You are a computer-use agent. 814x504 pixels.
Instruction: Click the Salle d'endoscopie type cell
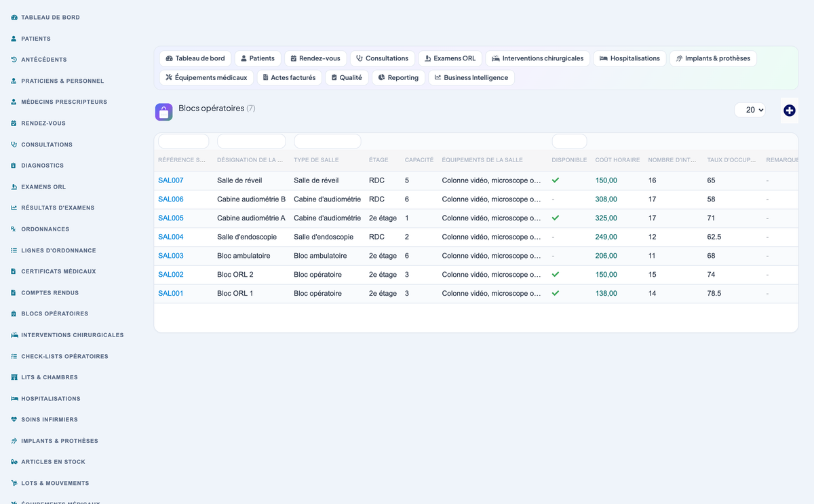click(x=324, y=237)
